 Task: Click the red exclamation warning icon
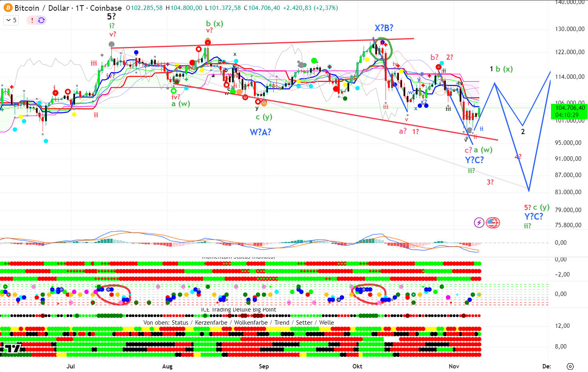[x=32, y=20]
